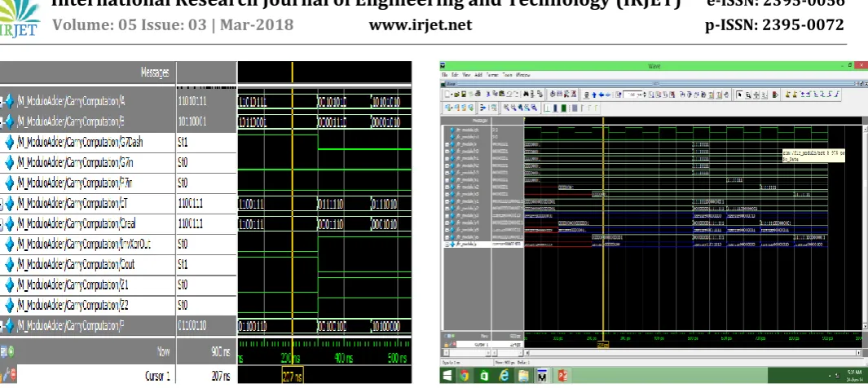The image size is (868, 388).
Task: Open PowerPoint from the Windows taskbar
Action: tap(562, 376)
